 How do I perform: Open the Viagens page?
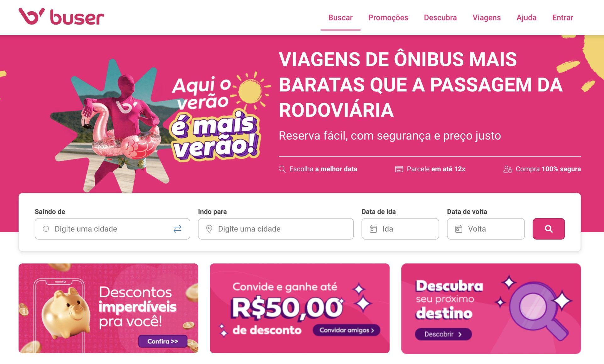pyautogui.click(x=486, y=18)
